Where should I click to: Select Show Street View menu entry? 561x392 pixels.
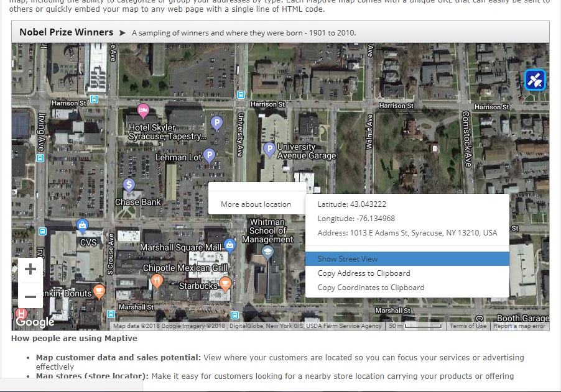point(407,258)
